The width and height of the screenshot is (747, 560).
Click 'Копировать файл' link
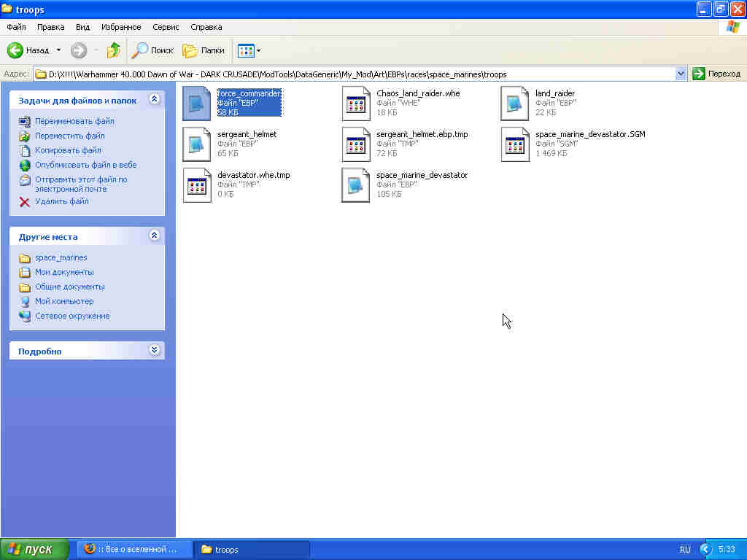(68, 150)
